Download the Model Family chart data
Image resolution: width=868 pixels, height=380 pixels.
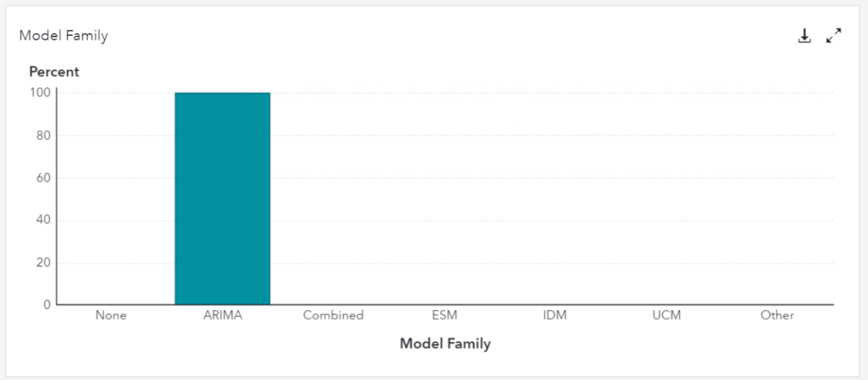tap(805, 36)
